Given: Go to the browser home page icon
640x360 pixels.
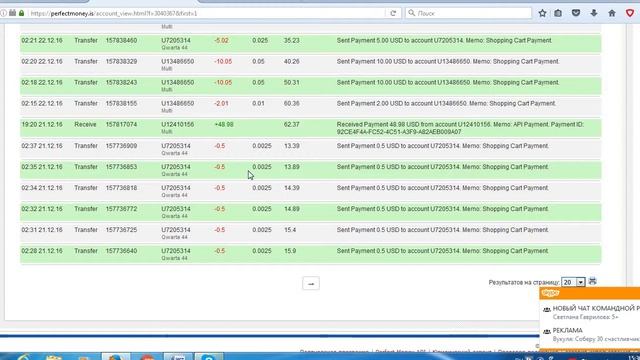Looking at the screenshot, I should click(612, 13).
